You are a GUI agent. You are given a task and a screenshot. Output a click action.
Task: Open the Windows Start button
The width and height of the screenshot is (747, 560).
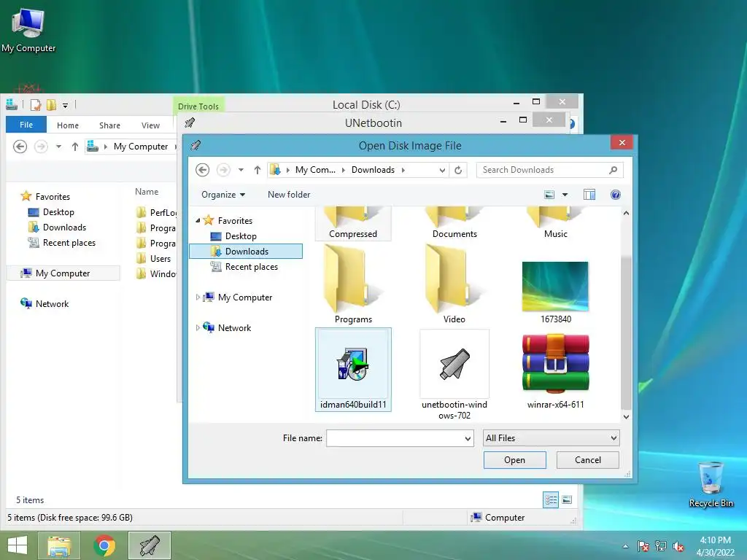(x=18, y=545)
